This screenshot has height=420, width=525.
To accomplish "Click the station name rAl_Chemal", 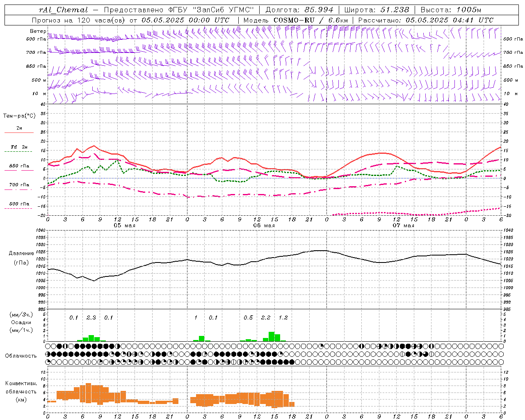I will 63,10.
